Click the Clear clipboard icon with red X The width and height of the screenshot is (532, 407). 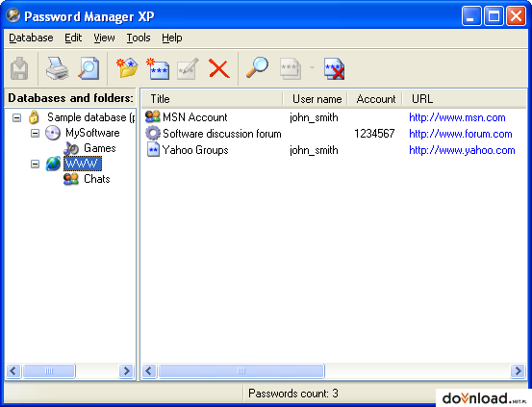334,69
